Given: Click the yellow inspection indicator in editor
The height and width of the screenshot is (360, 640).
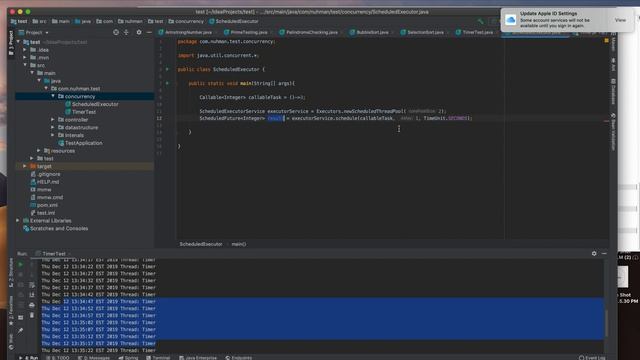Looking at the screenshot, I should [607, 40].
